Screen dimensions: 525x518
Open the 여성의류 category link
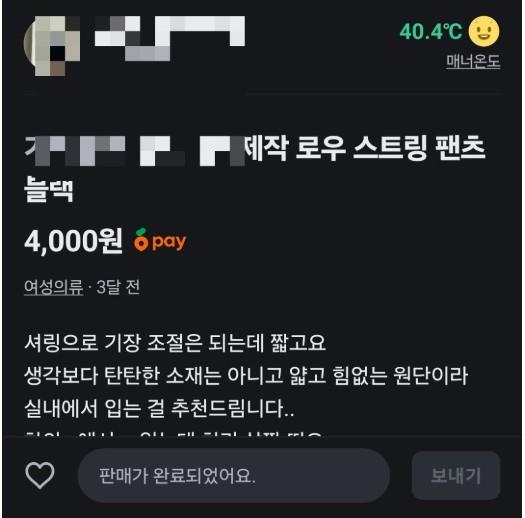[x=54, y=287]
